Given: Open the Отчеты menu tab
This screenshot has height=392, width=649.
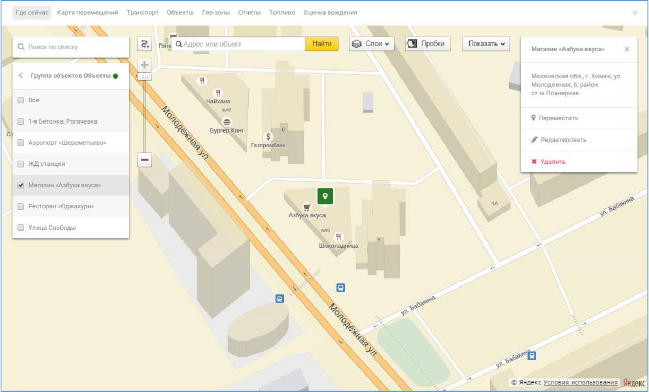Looking at the screenshot, I should [x=249, y=12].
